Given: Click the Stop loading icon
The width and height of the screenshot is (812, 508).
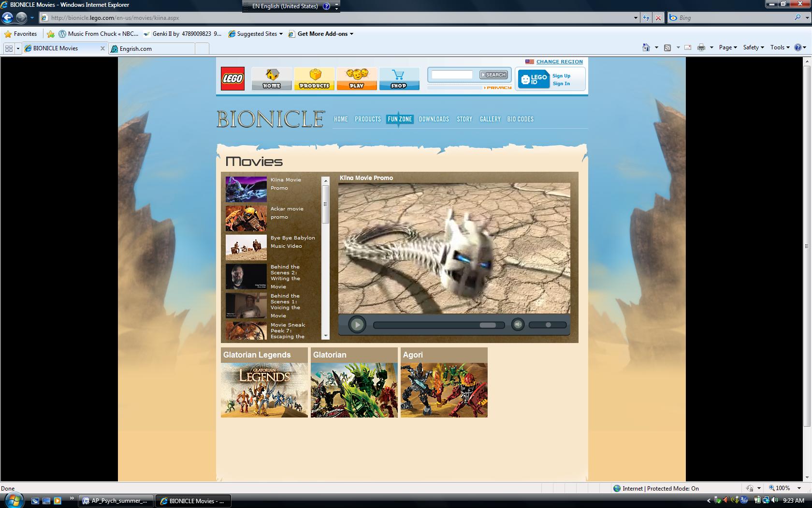Looking at the screenshot, I should click(x=658, y=18).
